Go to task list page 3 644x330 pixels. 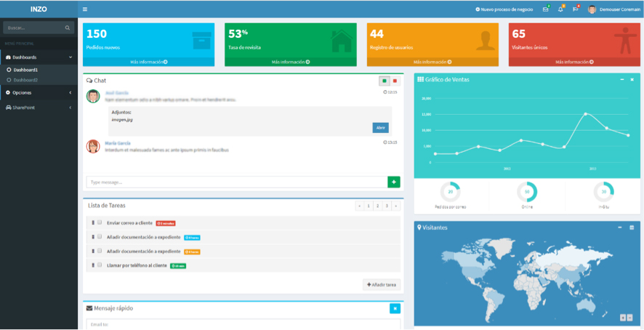[x=387, y=206]
